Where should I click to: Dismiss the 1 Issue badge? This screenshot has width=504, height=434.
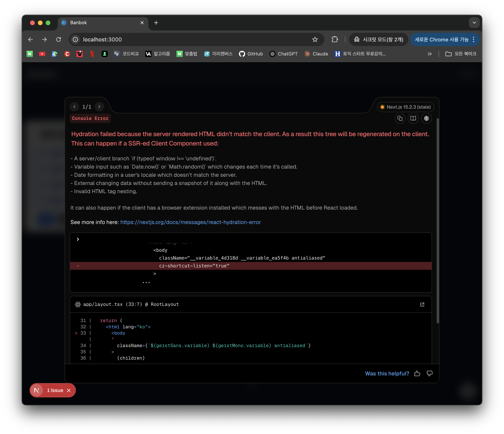tap(69, 390)
